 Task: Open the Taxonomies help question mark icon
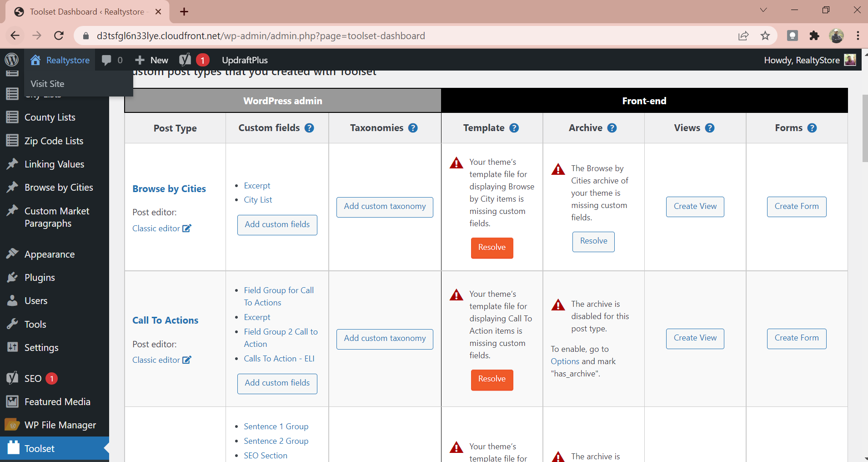413,128
